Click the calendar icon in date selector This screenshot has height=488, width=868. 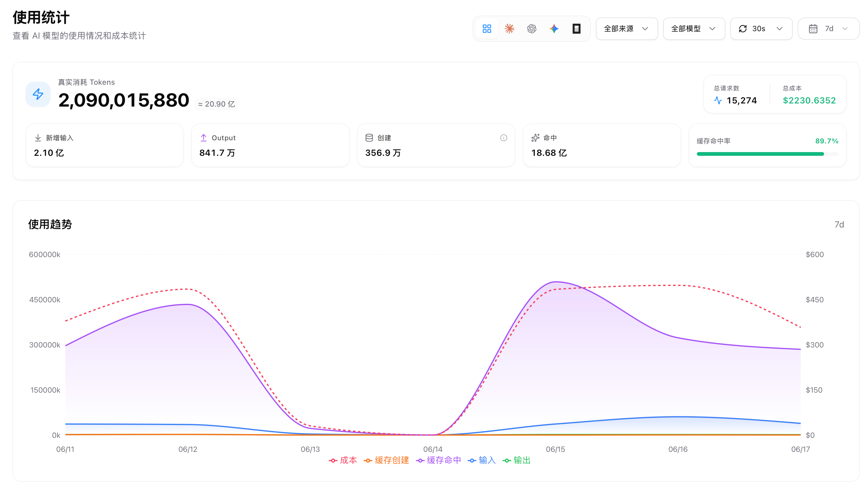pos(813,29)
